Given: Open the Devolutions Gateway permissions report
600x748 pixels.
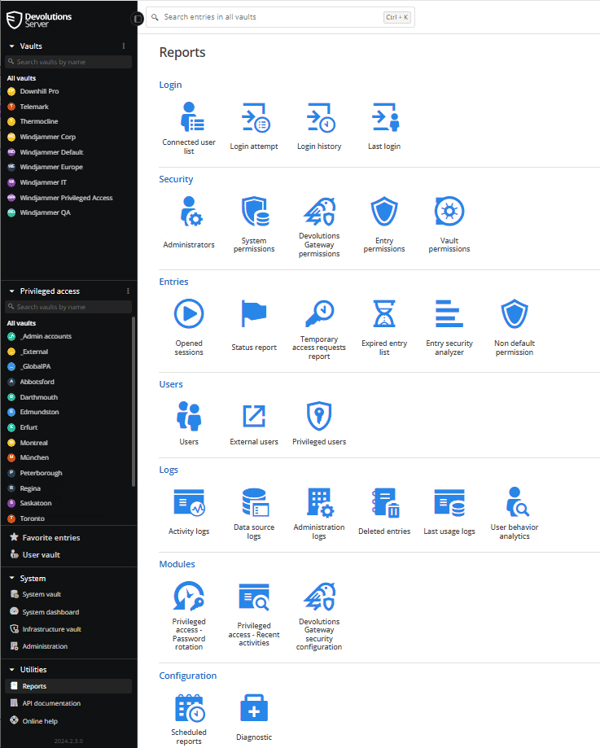Looking at the screenshot, I should (x=319, y=227).
